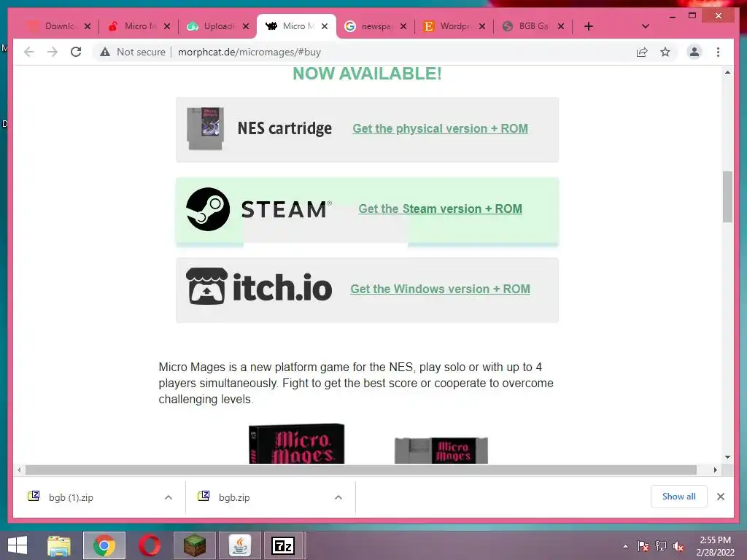Expand the tab search dropdown

[645, 26]
